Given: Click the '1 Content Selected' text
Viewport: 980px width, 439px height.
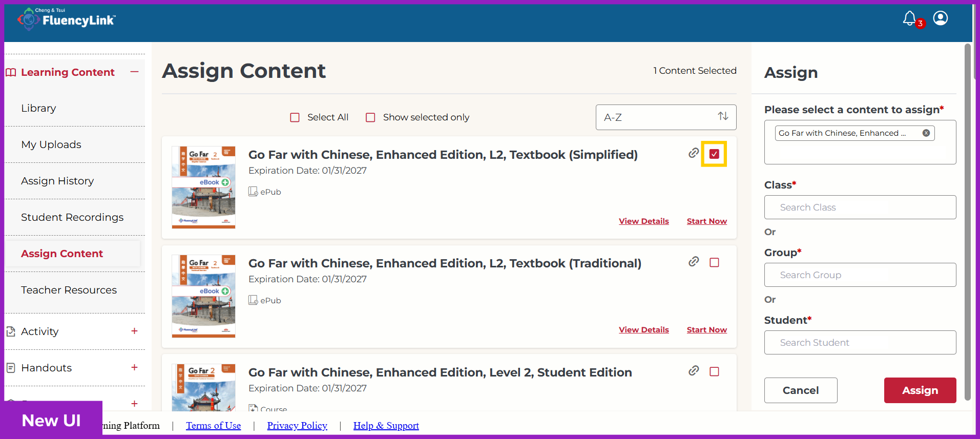Looking at the screenshot, I should coord(695,71).
